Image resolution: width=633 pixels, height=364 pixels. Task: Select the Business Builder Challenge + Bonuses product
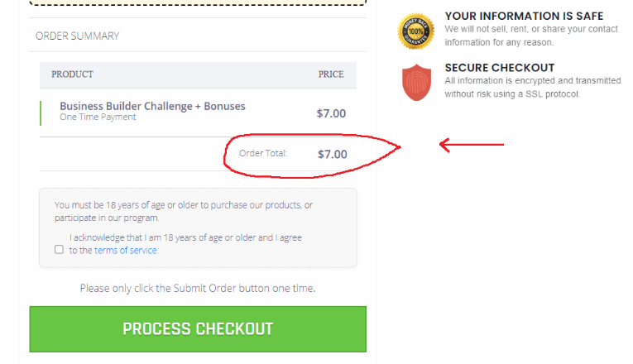(152, 106)
